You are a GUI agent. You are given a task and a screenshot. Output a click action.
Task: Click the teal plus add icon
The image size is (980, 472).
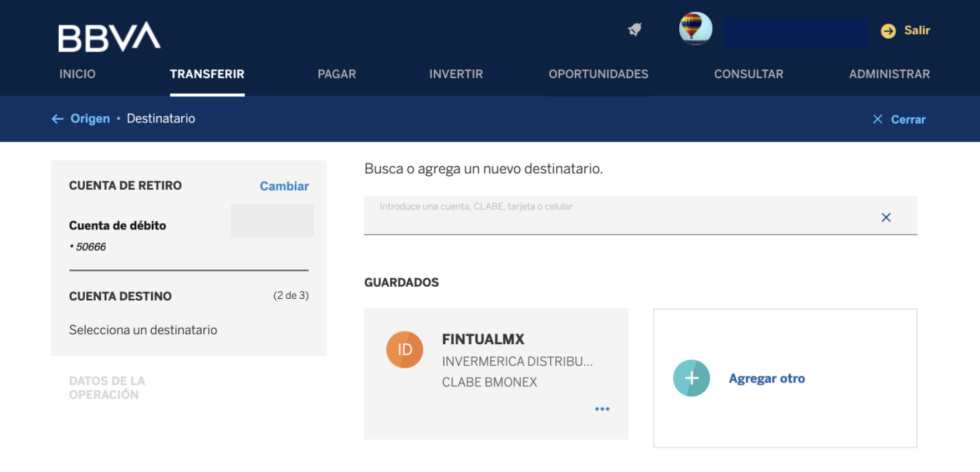(x=691, y=378)
